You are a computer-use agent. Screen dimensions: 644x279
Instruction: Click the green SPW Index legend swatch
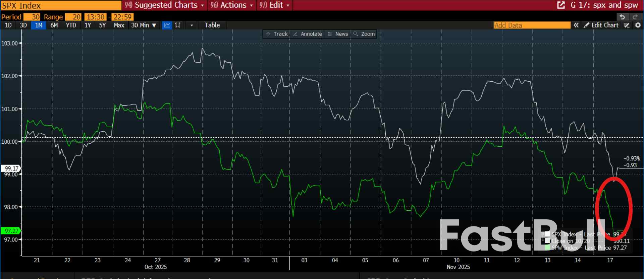point(547,248)
